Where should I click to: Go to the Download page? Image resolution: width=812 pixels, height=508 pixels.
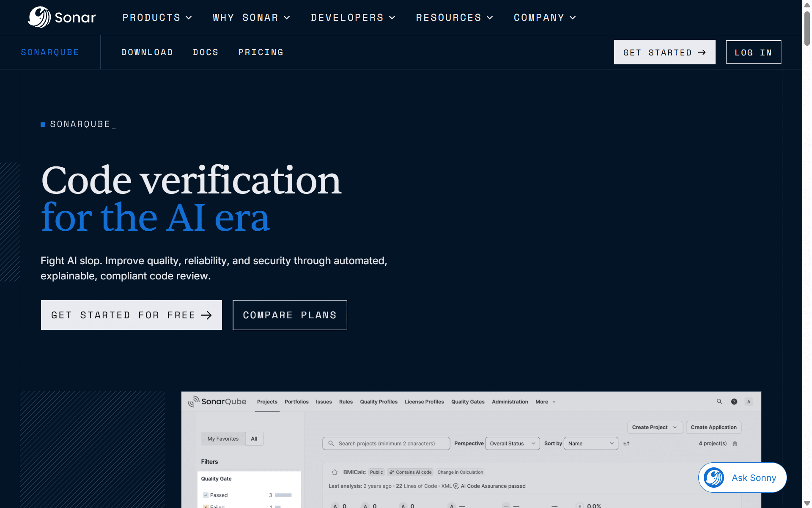147,52
